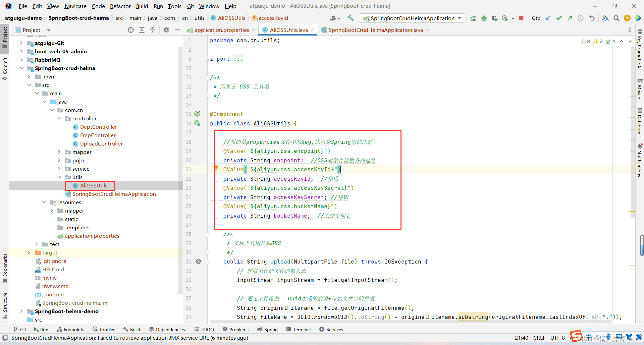Rollback changes with the undo arrow icon
This screenshot has width=644, height=345.
[x=592, y=18]
